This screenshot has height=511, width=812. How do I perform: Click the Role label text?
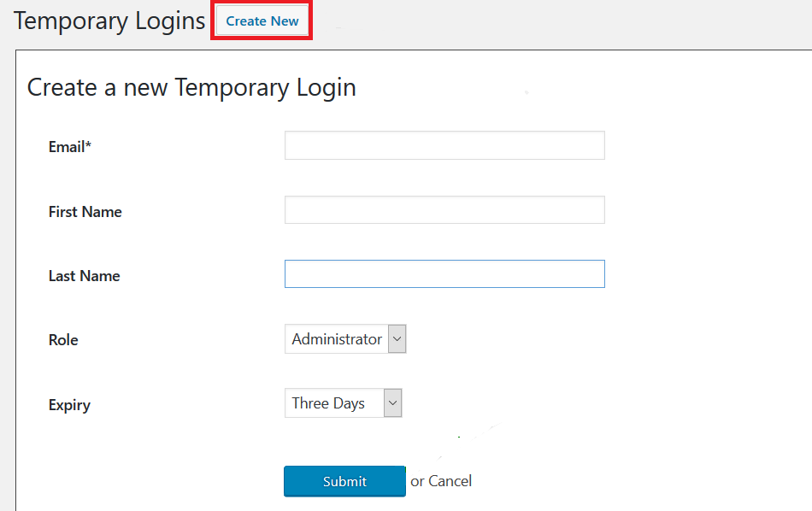coord(63,340)
